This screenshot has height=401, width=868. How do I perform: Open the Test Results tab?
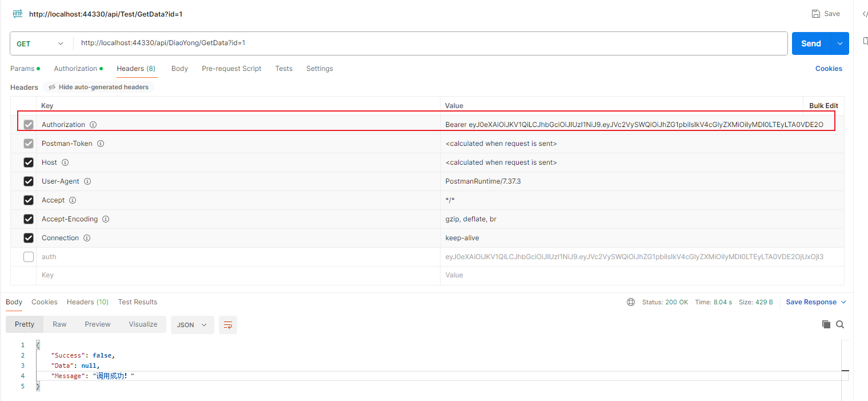tap(137, 301)
